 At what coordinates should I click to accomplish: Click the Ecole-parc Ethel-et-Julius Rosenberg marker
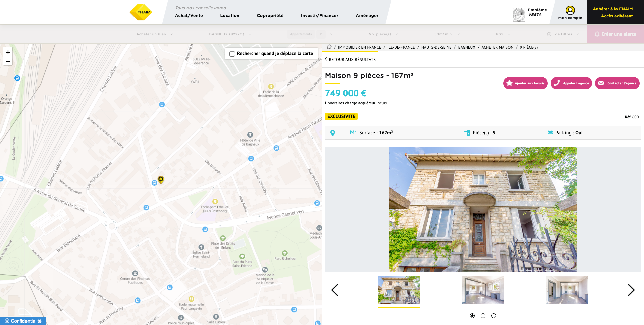point(215,202)
